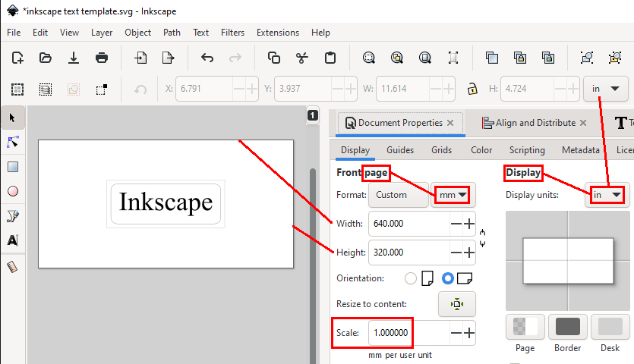Click the Paste clipboard icon
634x364 pixels.
pos(330,58)
